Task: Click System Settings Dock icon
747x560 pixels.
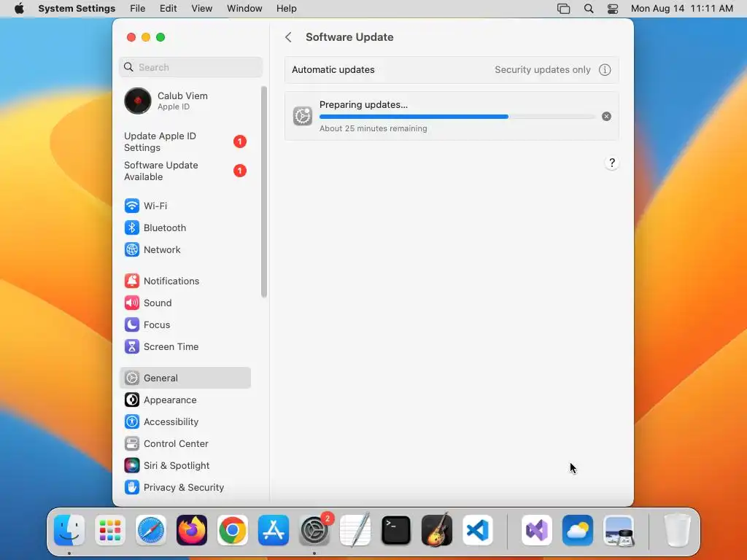Action: (x=314, y=530)
